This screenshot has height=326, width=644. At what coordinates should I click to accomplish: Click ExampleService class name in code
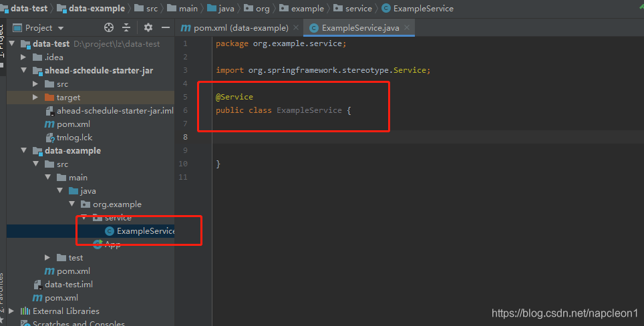pos(309,110)
